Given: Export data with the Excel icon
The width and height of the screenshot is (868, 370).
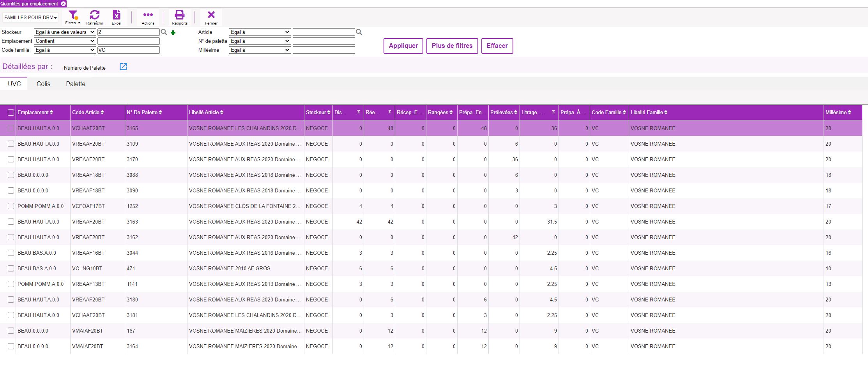Looking at the screenshot, I should [117, 15].
